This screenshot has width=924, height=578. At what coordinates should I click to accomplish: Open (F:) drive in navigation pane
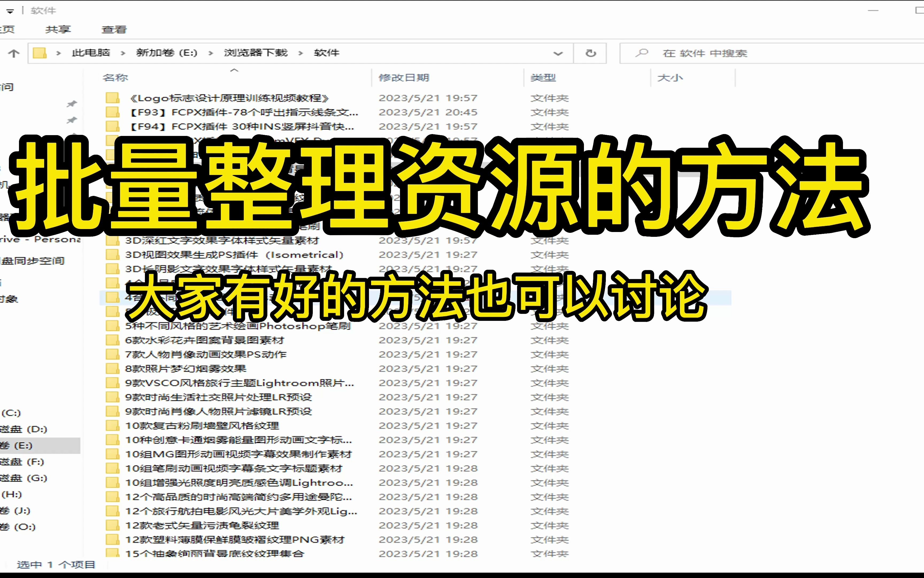pos(22,462)
